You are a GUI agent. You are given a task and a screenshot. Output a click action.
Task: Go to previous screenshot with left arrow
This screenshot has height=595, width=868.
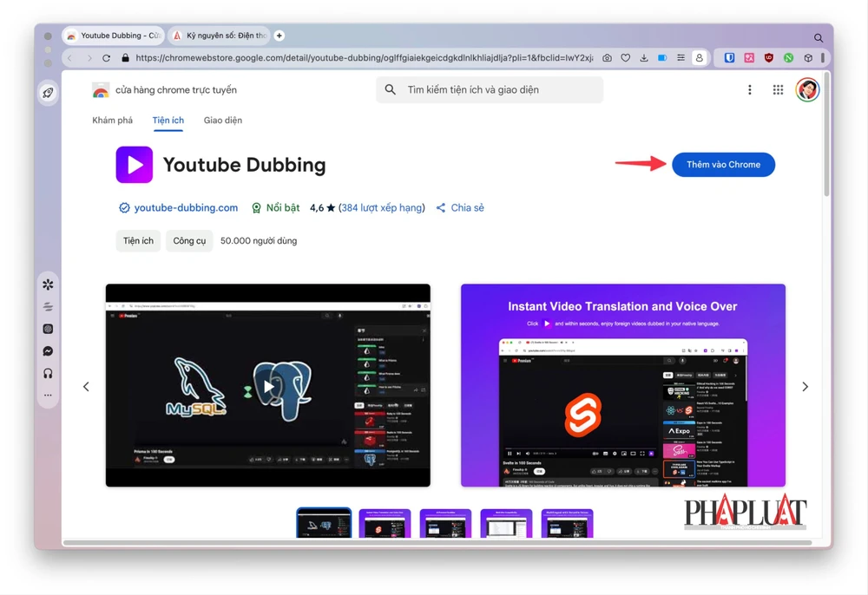coord(86,387)
